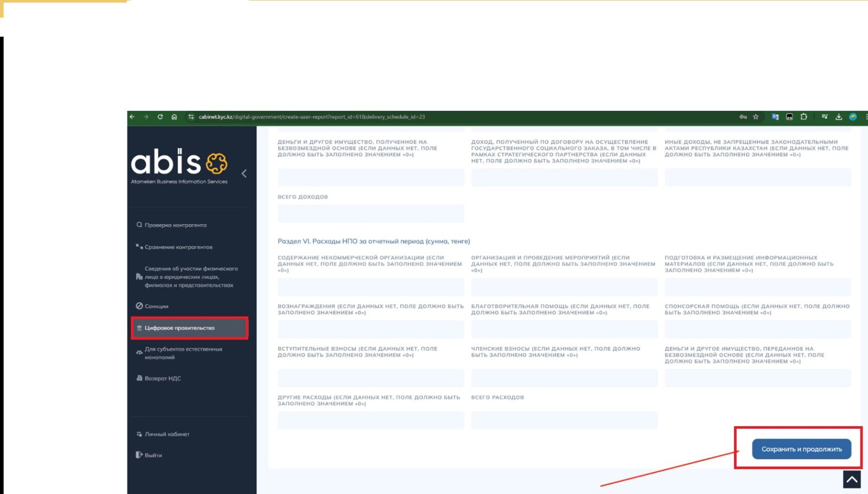Click the scroll-to-top arrow button

point(852,479)
